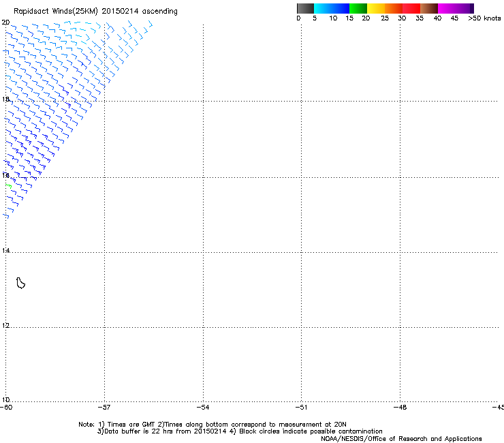504x443 pixels.
Task: Click the '-48' longitude axis label
Action: pyautogui.click(x=400, y=408)
